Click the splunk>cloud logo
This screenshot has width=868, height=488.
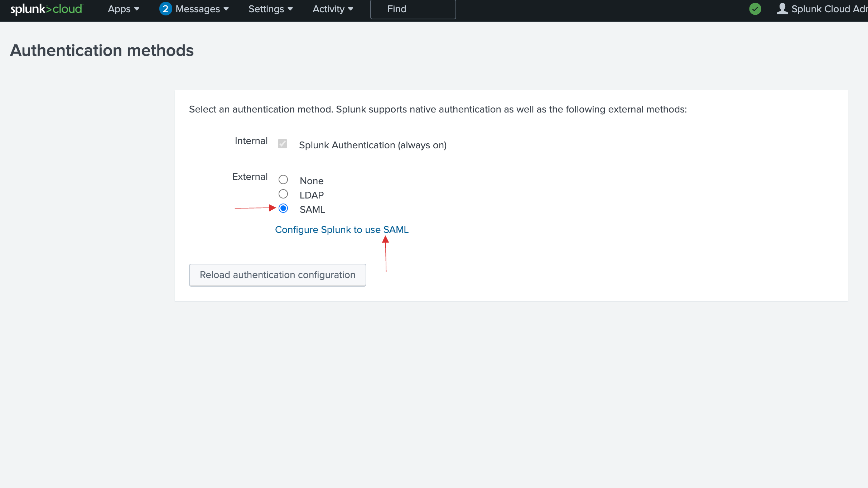(47, 9)
